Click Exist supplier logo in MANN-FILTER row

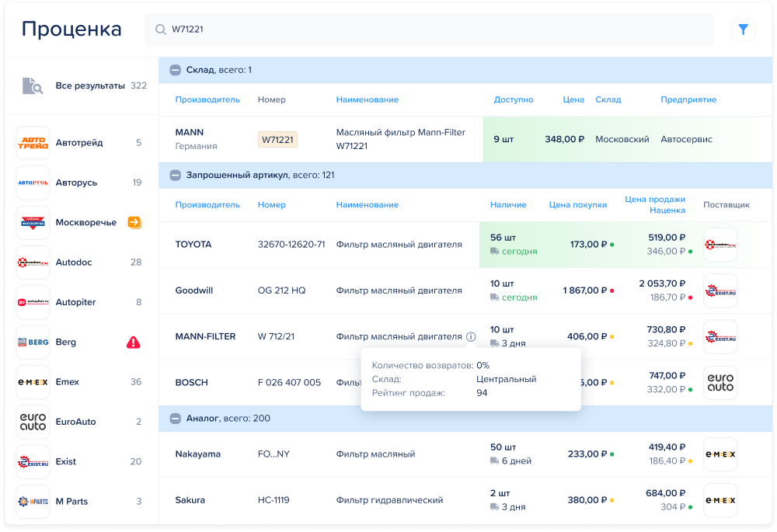(720, 337)
